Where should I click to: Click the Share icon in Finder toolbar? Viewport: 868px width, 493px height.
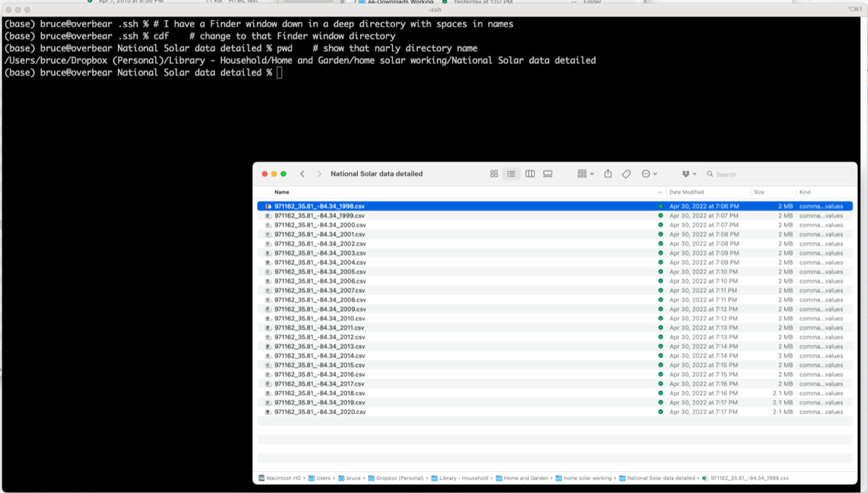point(608,174)
